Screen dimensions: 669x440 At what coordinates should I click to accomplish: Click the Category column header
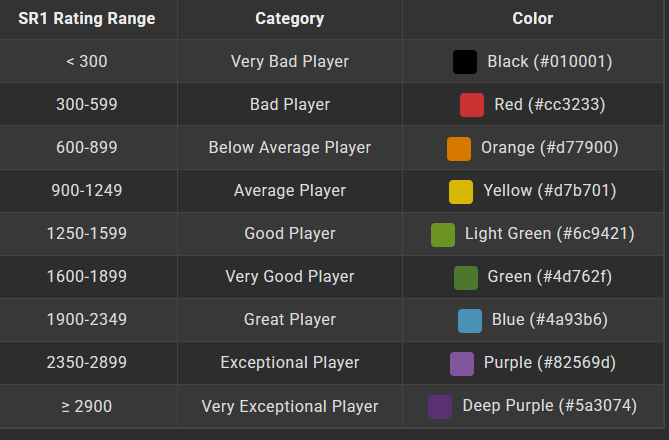[290, 19]
